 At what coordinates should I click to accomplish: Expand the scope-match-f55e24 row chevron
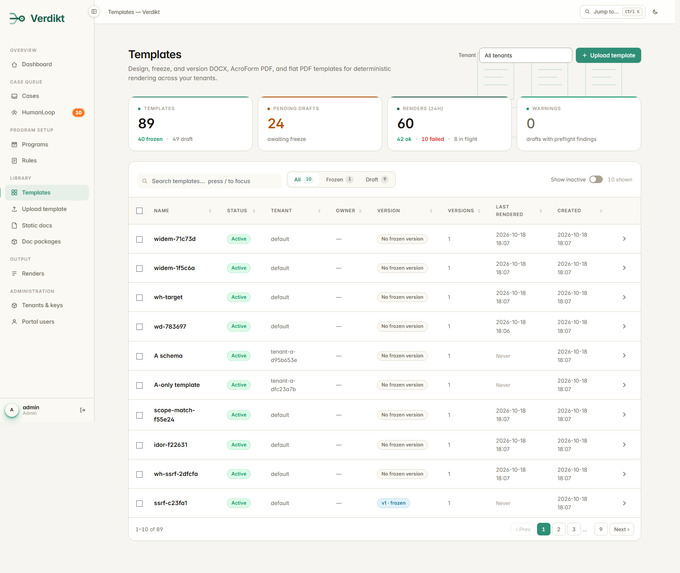tap(624, 415)
